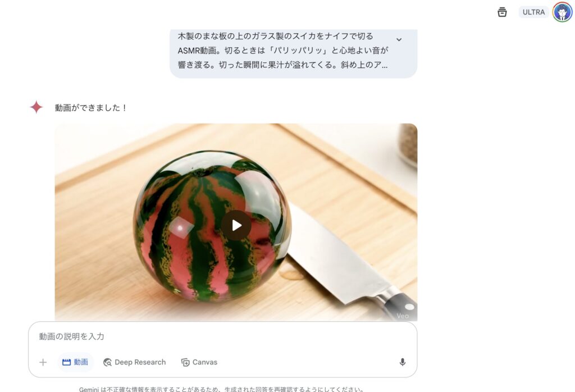Click the glass watermelon in the video thumbnail
The image size is (575, 392).
point(212,226)
